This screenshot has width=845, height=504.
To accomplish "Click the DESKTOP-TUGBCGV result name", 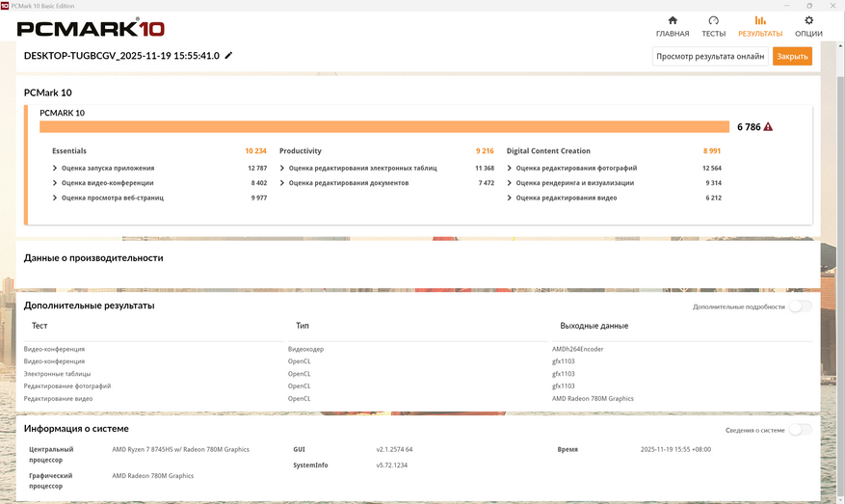I will coord(121,56).
